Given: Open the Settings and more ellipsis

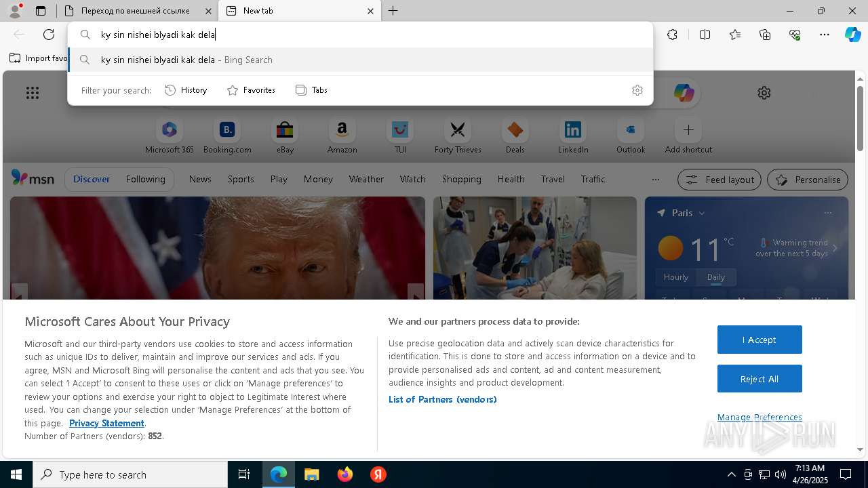Looking at the screenshot, I should click(825, 35).
